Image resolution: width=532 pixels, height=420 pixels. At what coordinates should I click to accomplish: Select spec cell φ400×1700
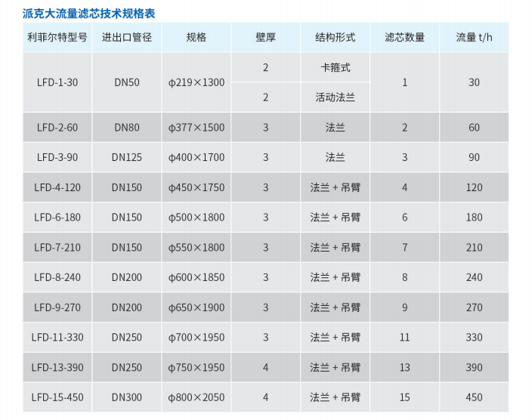click(x=196, y=157)
